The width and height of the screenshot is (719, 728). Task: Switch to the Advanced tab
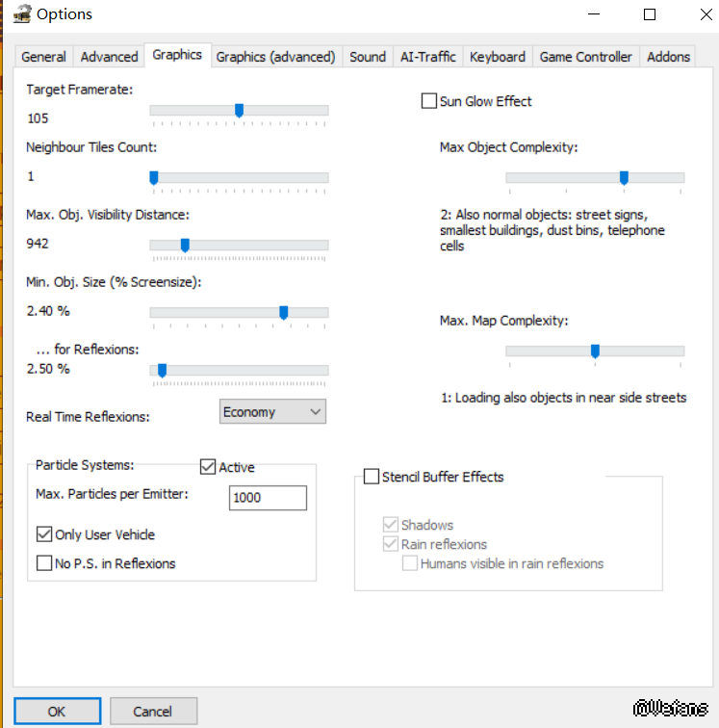click(x=109, y=57)
